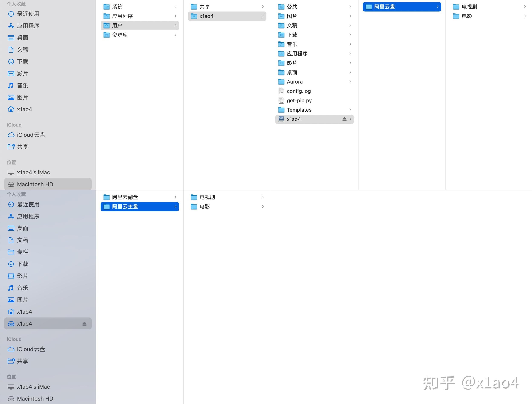Viewport: 532px width, 404px height.
Task: Expand the 电视剧 folder chevron
Action: [x=525, y=6]
